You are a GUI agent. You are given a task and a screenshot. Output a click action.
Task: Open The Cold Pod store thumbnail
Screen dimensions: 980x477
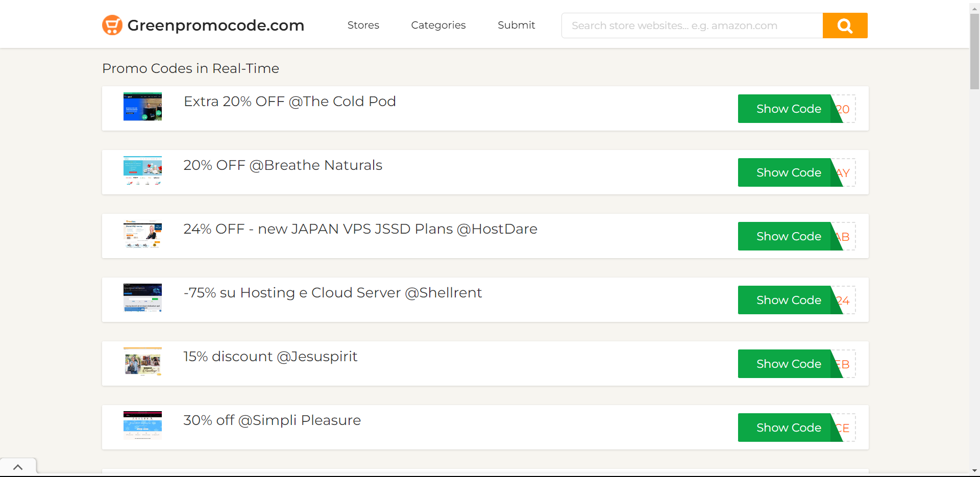pos(142,107)
